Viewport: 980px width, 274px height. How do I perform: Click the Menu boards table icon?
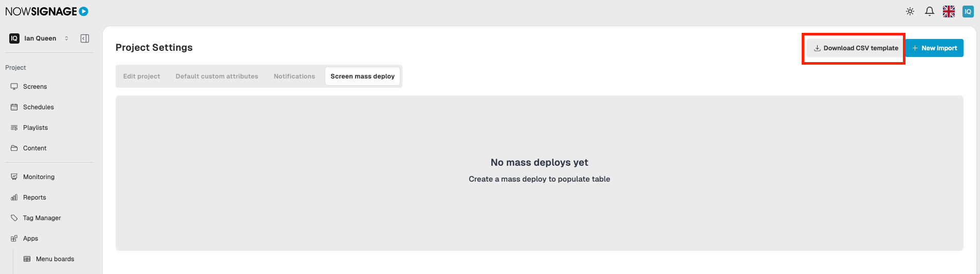tap(27, 259)
